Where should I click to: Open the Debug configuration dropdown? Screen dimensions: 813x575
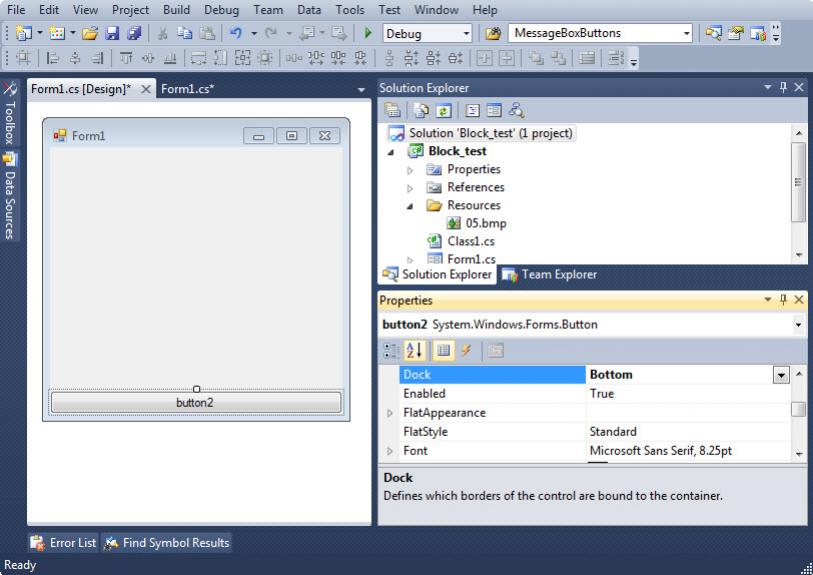(466, 34)
